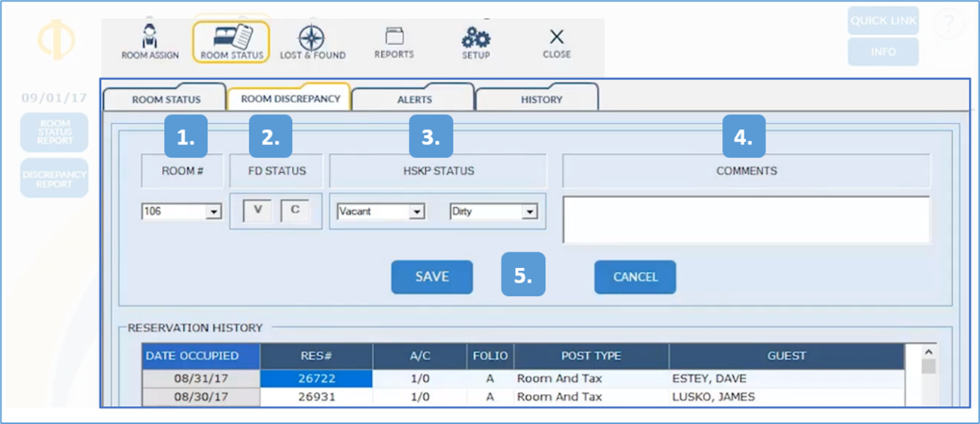
Task: Toggle the FD status V box
Action: pos(258,211)
